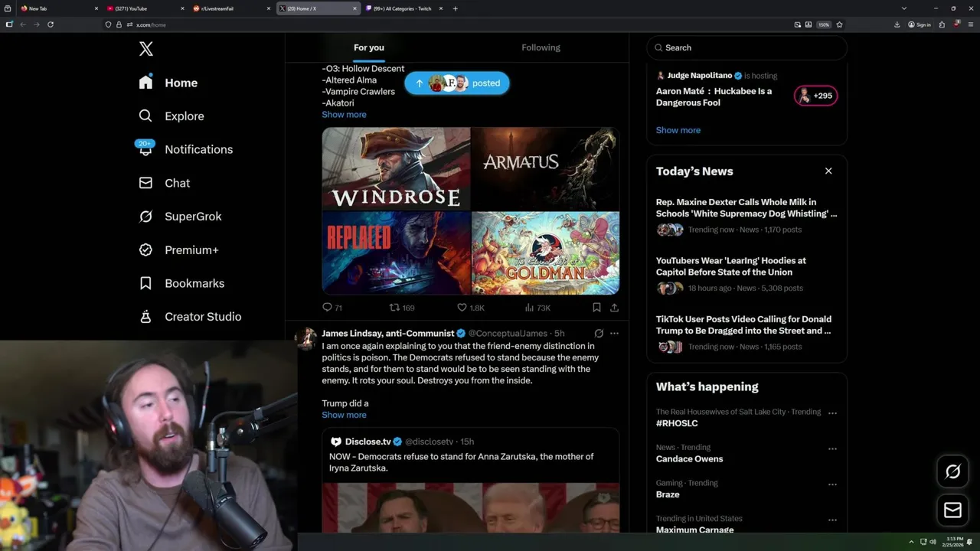
Task: Open #RHOSLC trending topic
Action: (677, 423)
